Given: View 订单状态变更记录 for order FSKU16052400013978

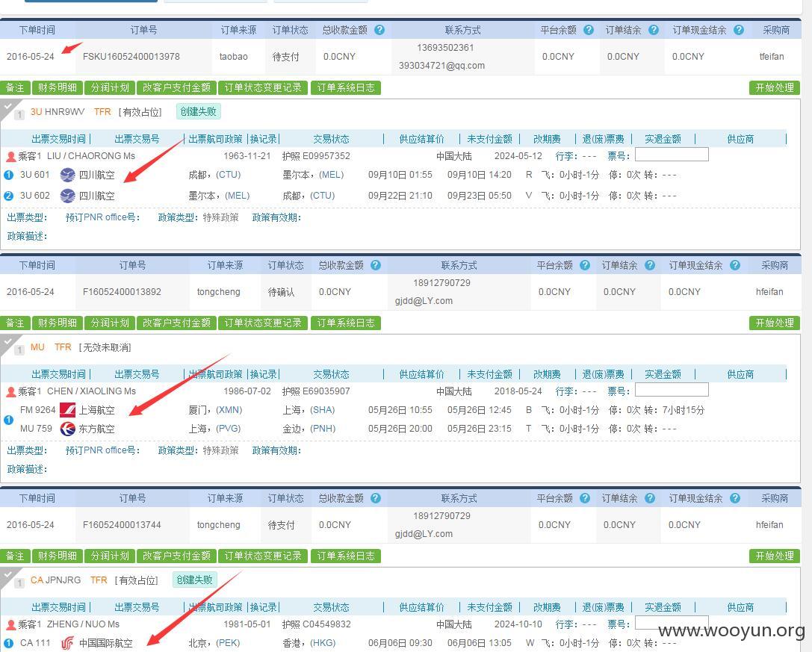Looking at the screenshot, I should point(263,87).
